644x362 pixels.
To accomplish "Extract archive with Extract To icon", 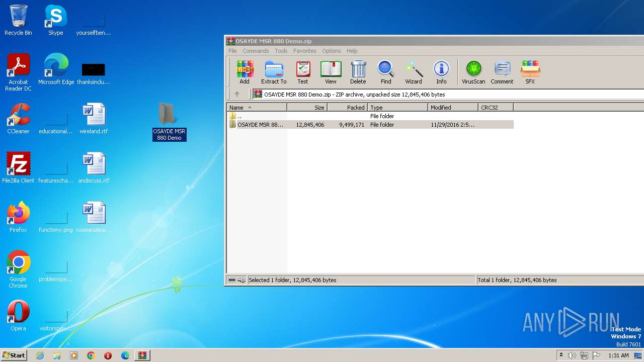I will [274, 72].
